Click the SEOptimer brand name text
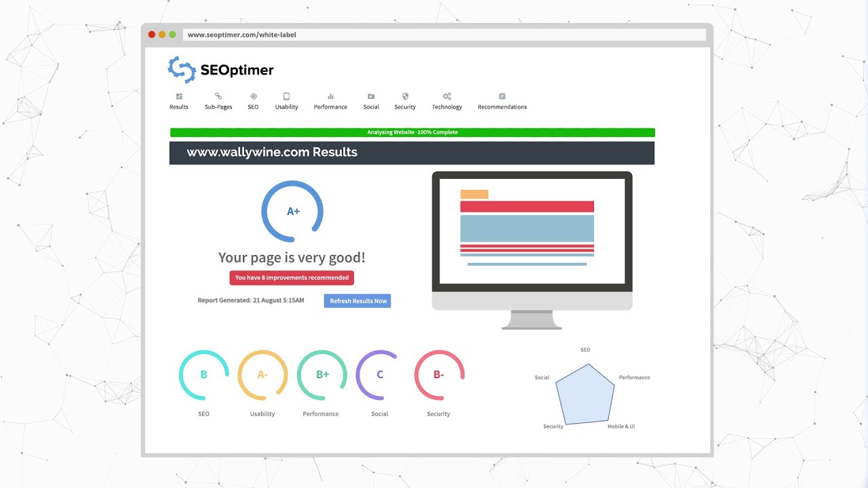The image size is (868, 488). pyautogui.click(x=237, y=70)
